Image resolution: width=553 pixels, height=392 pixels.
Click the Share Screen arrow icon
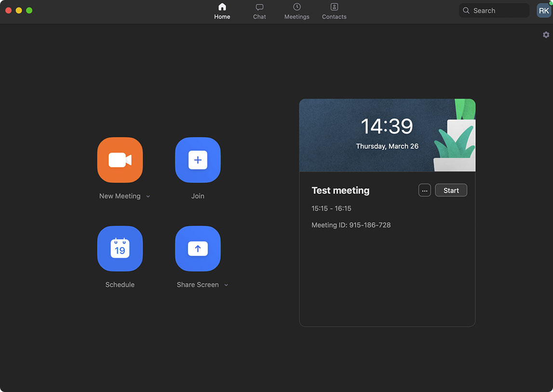198,248
